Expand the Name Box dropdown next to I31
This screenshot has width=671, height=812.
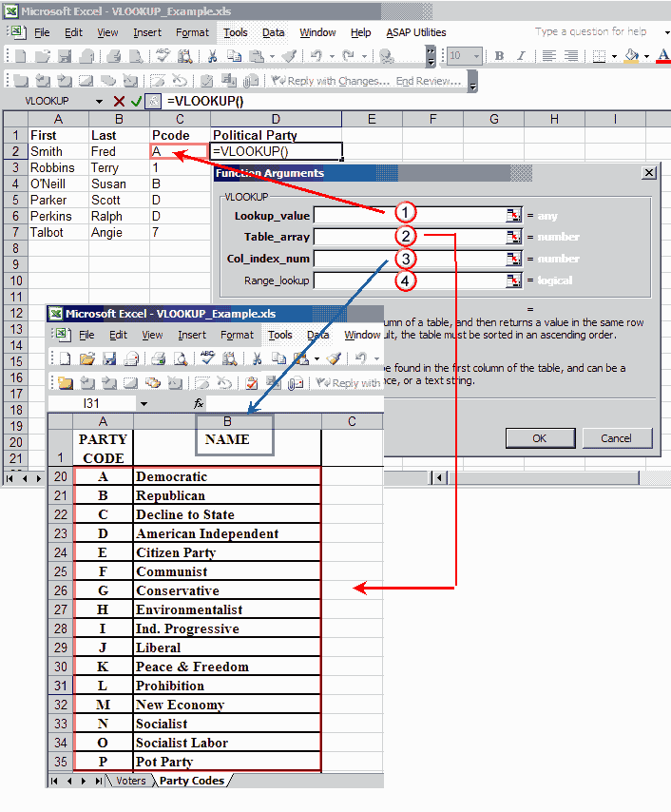pyautogui.click(x=143, y=404)
